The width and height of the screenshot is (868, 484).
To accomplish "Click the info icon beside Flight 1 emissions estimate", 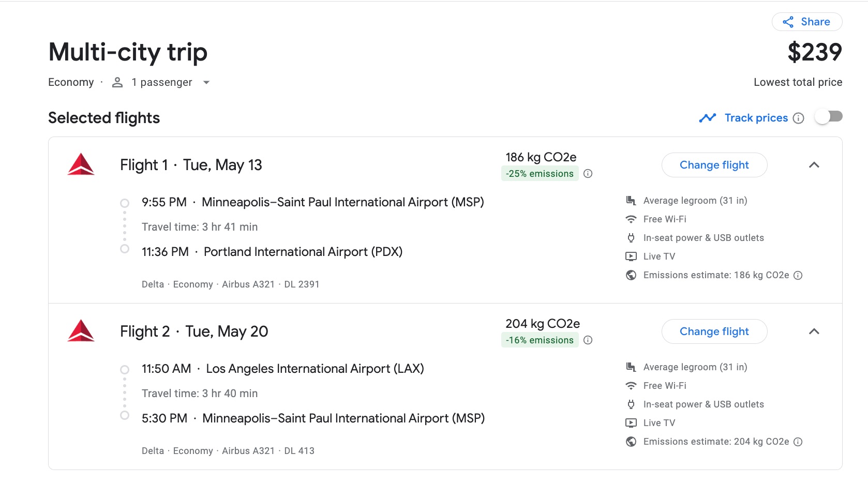I will pyautogui.click(x=798, y=275).
